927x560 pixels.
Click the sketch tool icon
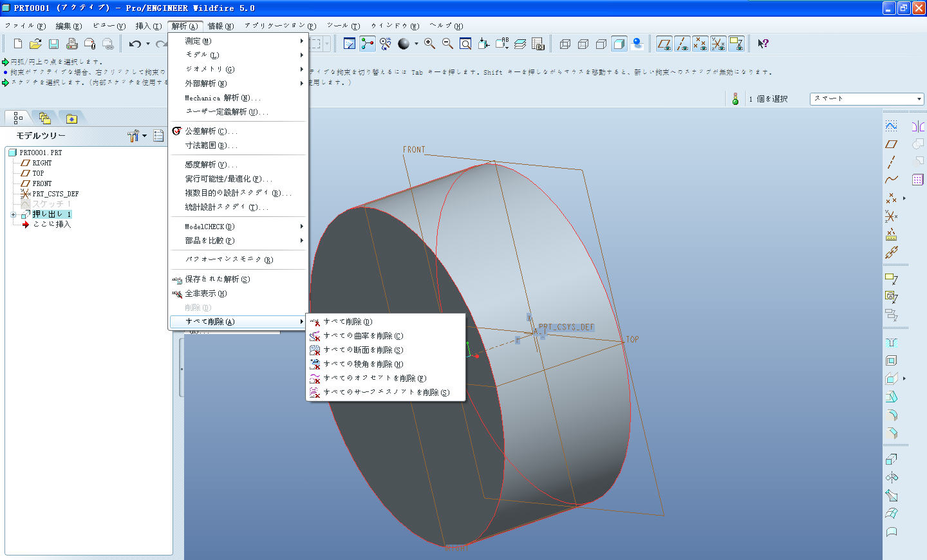pyautogui.click(x=891, y=126)
